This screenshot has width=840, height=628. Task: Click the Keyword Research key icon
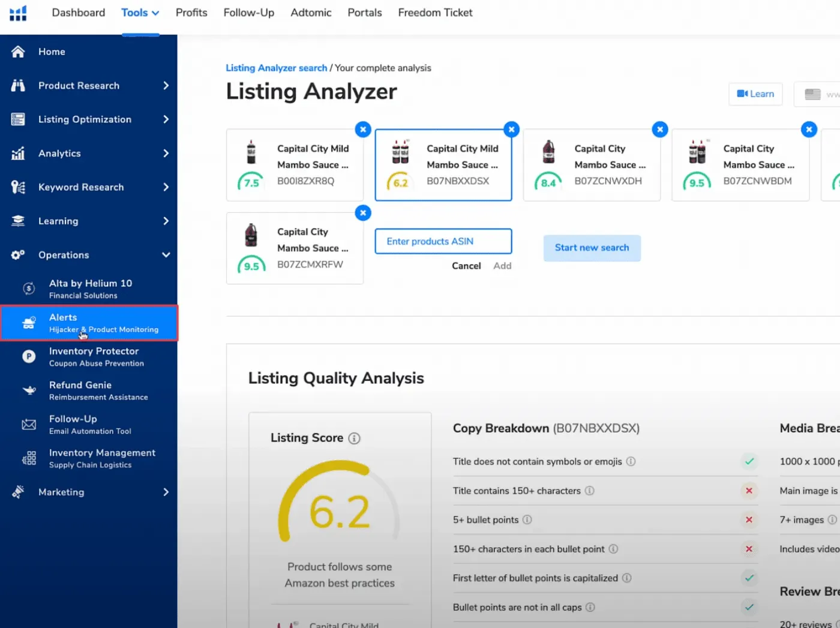[18, 187]
